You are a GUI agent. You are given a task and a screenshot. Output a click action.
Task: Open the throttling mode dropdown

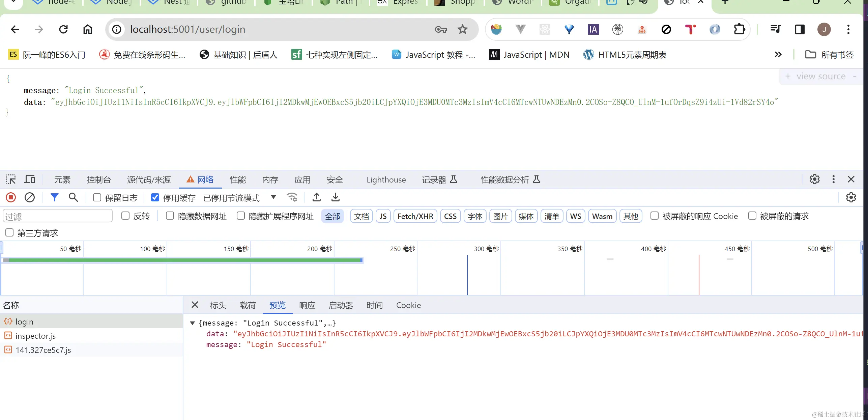pyautogui.click(x=273, y=197)
